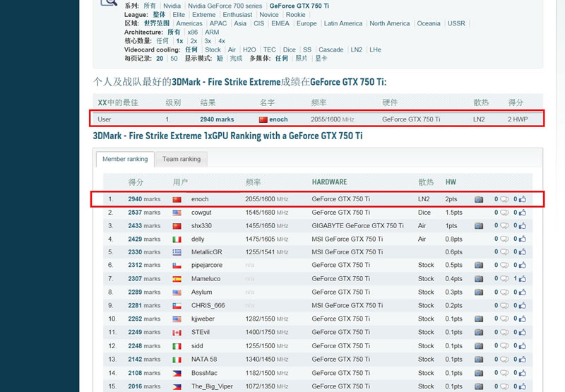Open the comment bubble icon for shx330
565x392 pixels.
504,226
